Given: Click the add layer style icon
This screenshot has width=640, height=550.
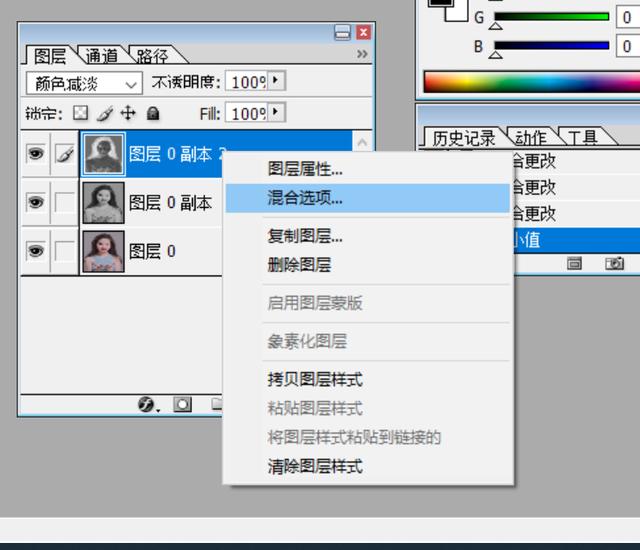Looking at the screenshot, I should pos(146,404).
